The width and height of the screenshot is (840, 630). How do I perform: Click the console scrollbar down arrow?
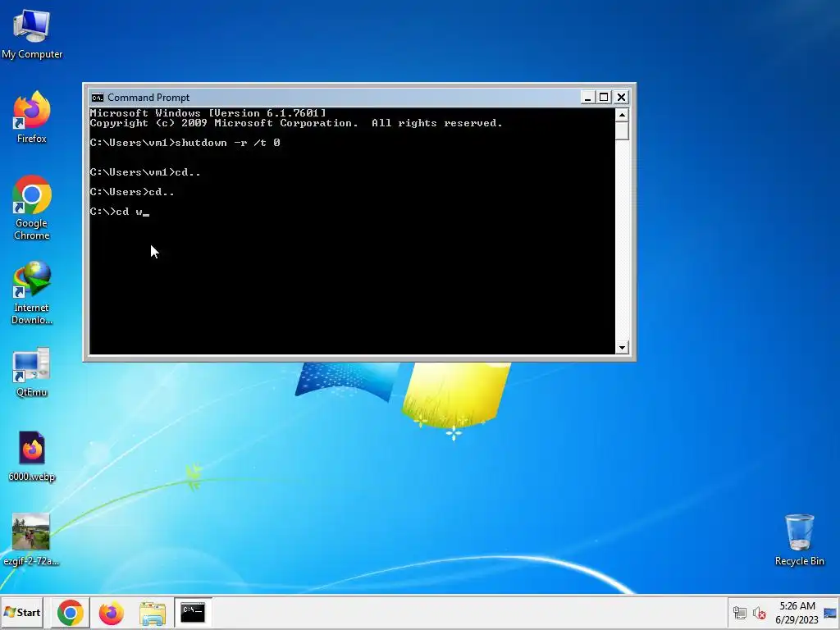click(x=622, y=347)
